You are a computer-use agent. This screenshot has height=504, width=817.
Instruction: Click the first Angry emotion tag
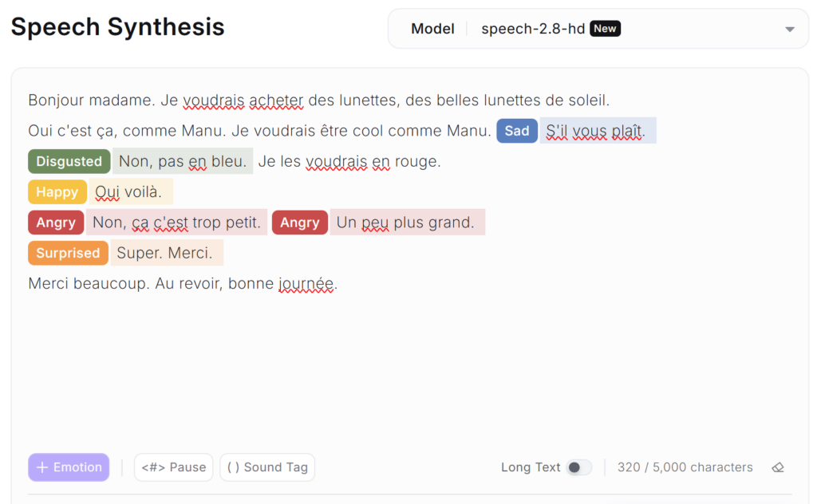coord(56,222)
